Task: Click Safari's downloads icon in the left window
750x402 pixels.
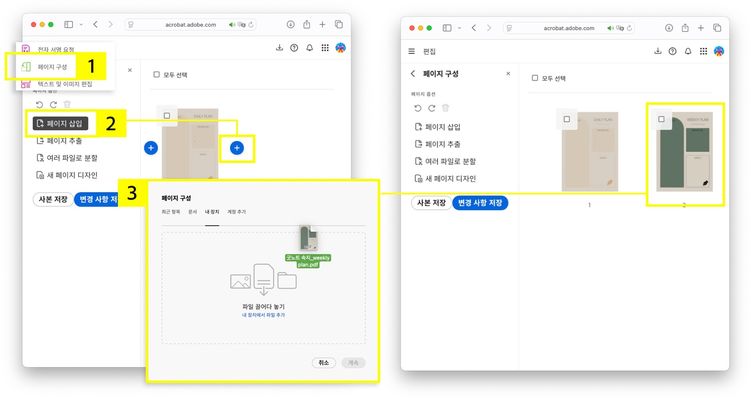Action: [x=290, y=24]
